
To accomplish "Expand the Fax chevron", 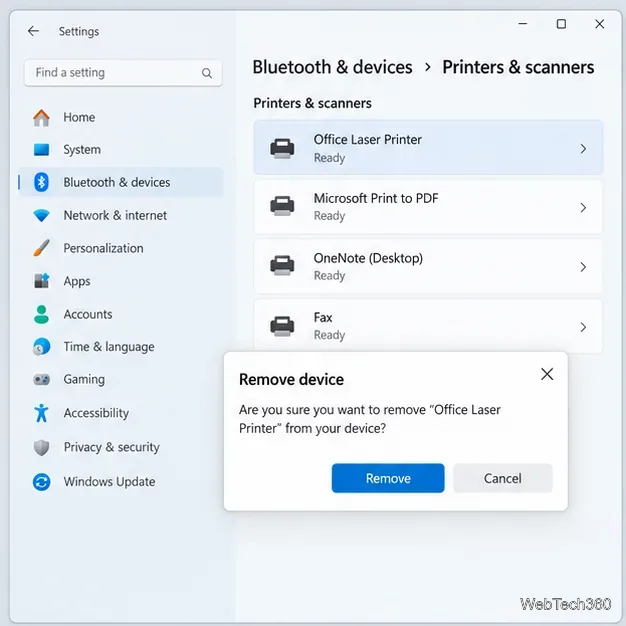I will (583, 327).
